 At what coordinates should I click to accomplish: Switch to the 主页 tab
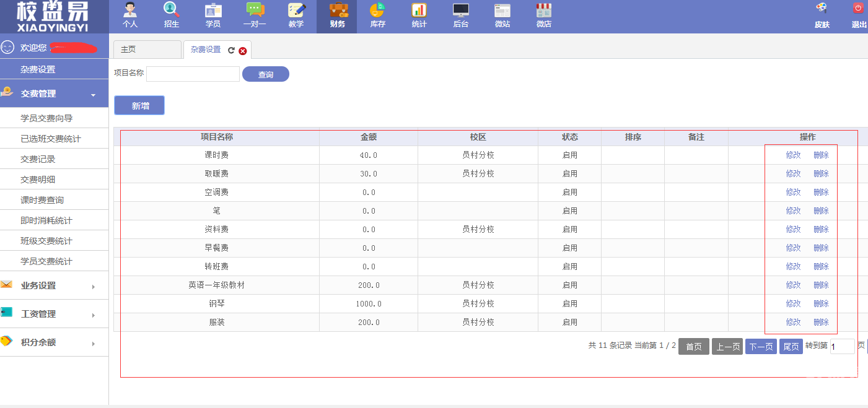coord(147,50)
